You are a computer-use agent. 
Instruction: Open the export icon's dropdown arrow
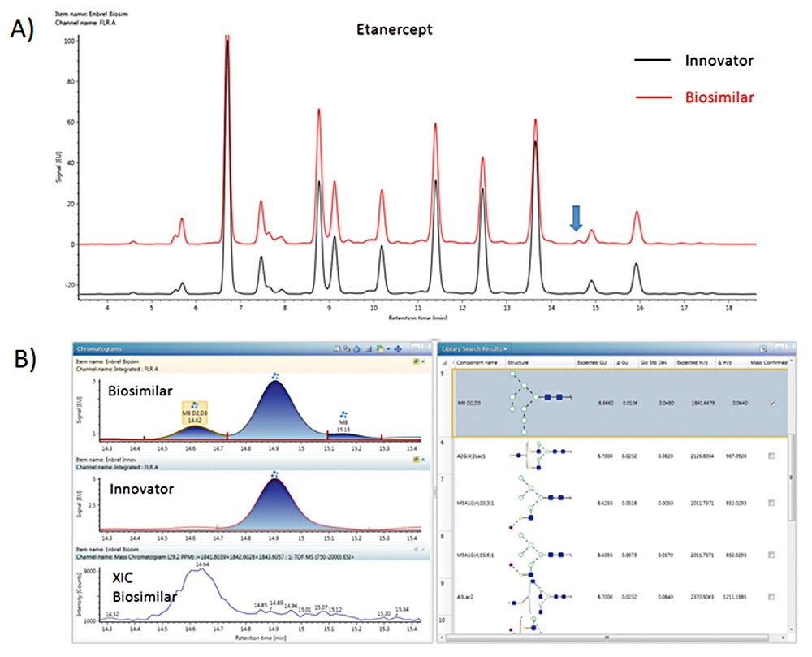pos(388,348)
